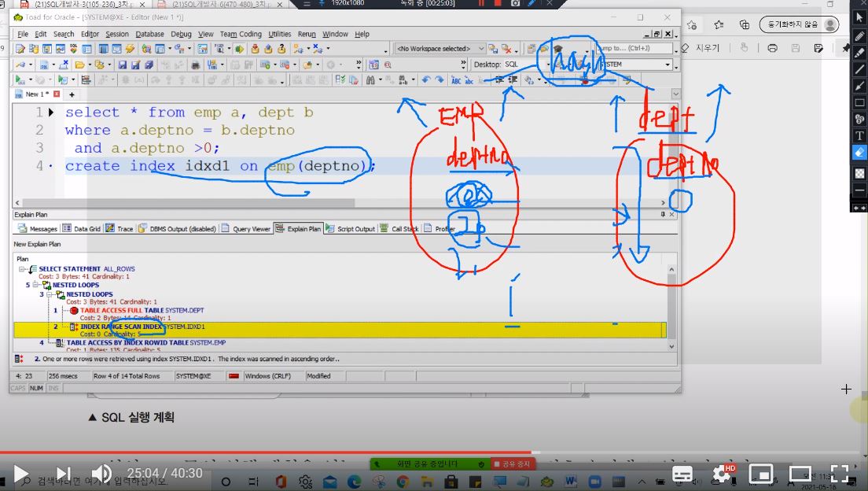Collapse the SELECT STATEMENT tree node

coord(22,269)
